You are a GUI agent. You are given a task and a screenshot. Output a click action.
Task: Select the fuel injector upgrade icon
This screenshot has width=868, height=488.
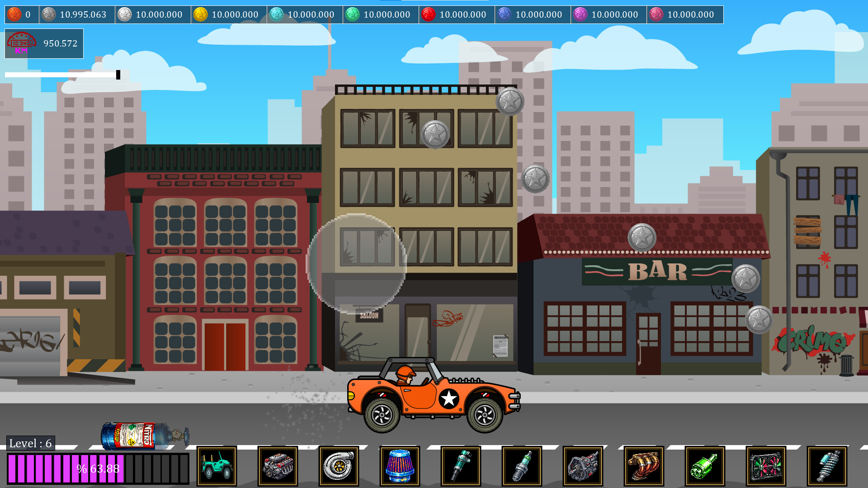coord(461,466)
